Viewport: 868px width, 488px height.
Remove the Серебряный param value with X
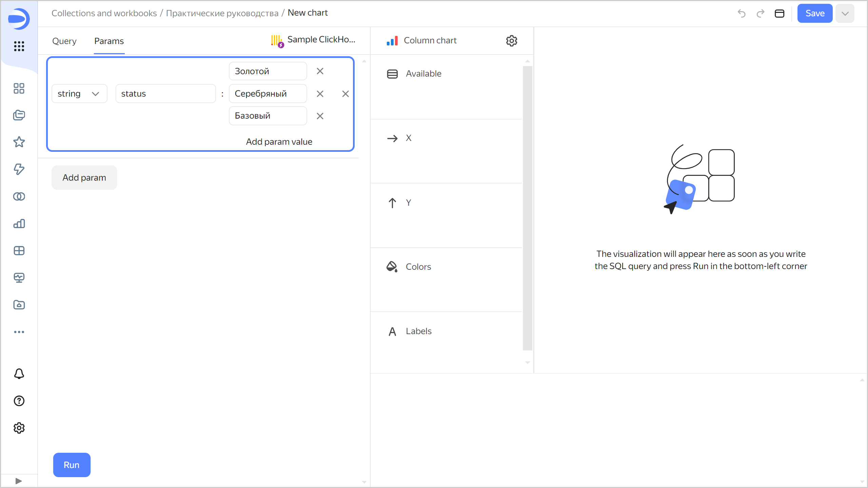click(321, 94)
